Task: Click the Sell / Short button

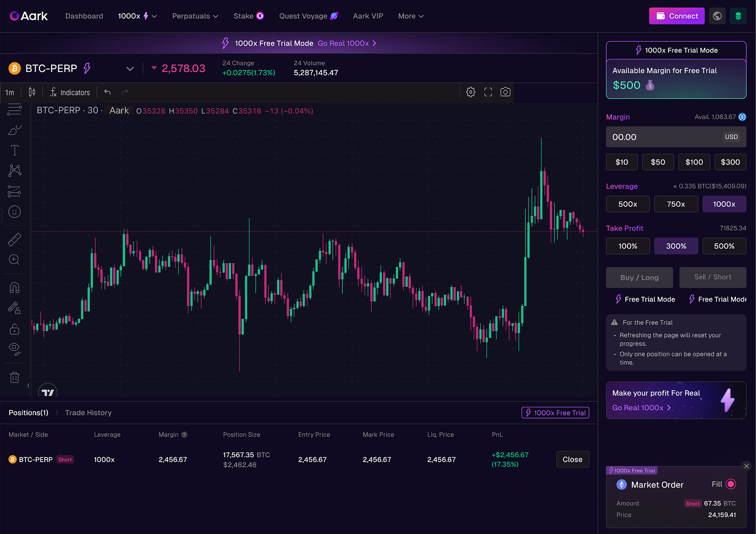Action: pyautogui.click(x=713, y=277)
